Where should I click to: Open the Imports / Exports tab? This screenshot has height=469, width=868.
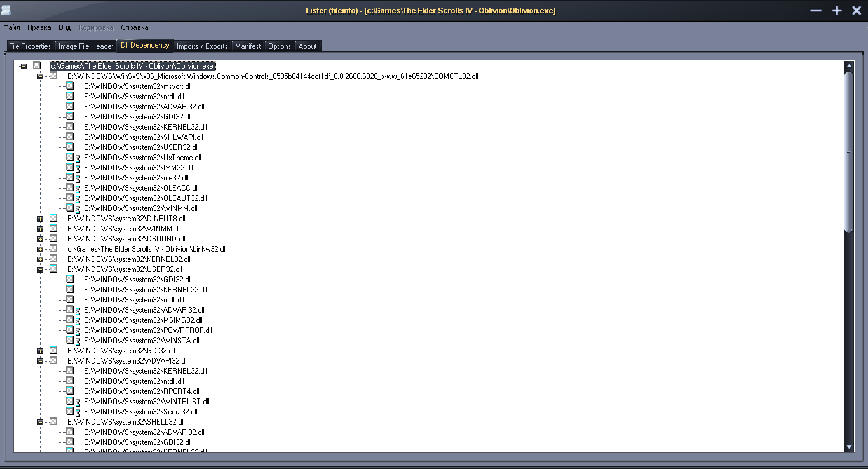tap(202, 46)
